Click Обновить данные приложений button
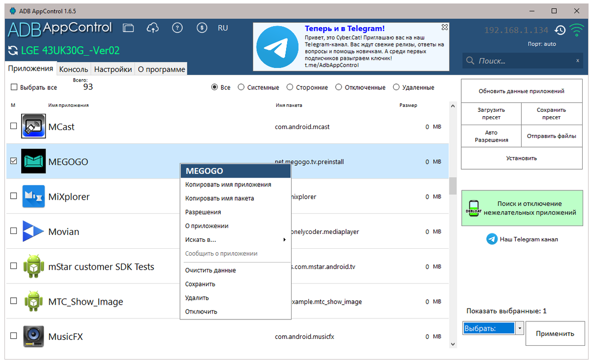This screenshot has width=594, height=364. coord(521,91)
